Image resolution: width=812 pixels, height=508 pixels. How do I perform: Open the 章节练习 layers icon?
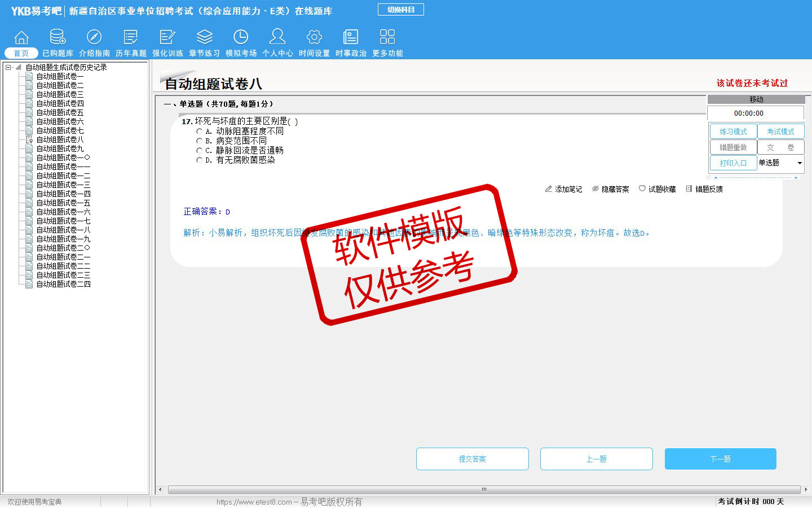[x=204, y=38]
